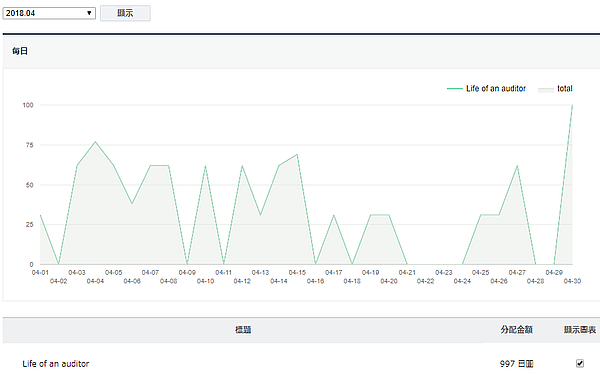Click the 04-30 x-axis date label
The height and width of the screenshot is (374, 600).
tap(572, 281)
